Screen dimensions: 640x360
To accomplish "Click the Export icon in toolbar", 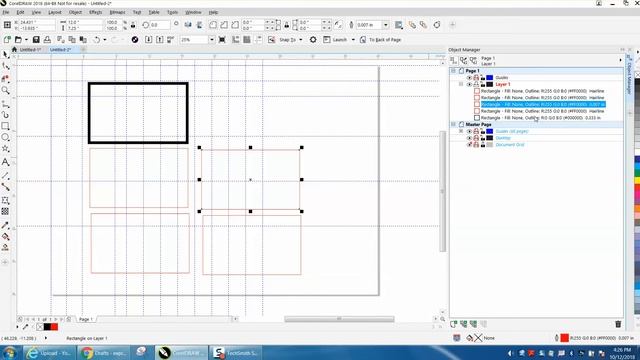I will pos(160,40).
